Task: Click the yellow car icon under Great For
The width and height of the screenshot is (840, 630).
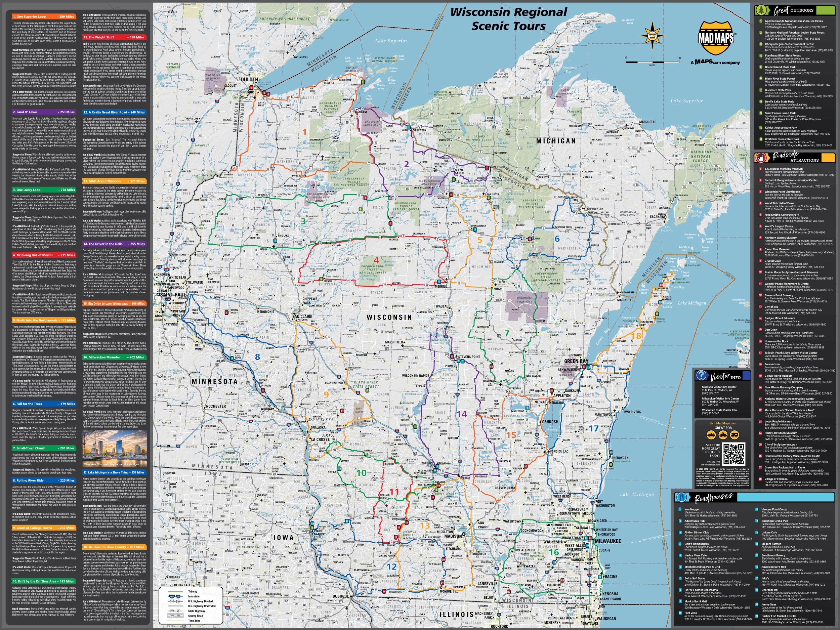Action: tap(711, 435)
